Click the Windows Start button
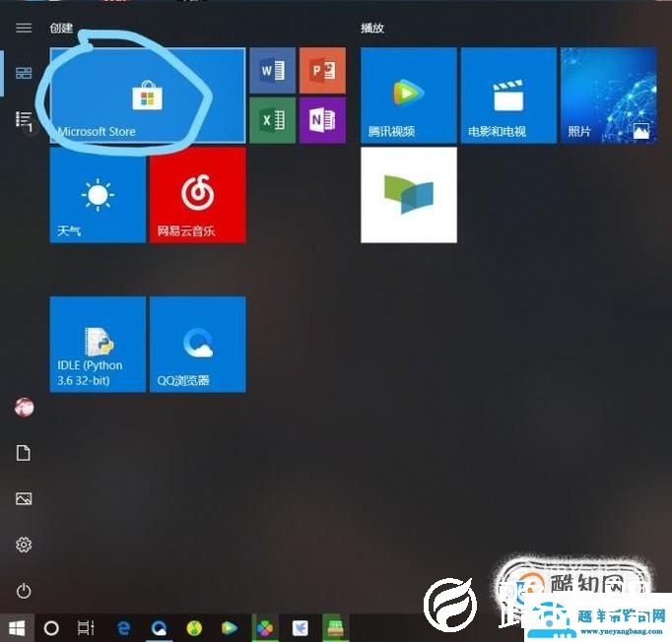This screenshot has height=642, width=672. [x=17, y=628]
